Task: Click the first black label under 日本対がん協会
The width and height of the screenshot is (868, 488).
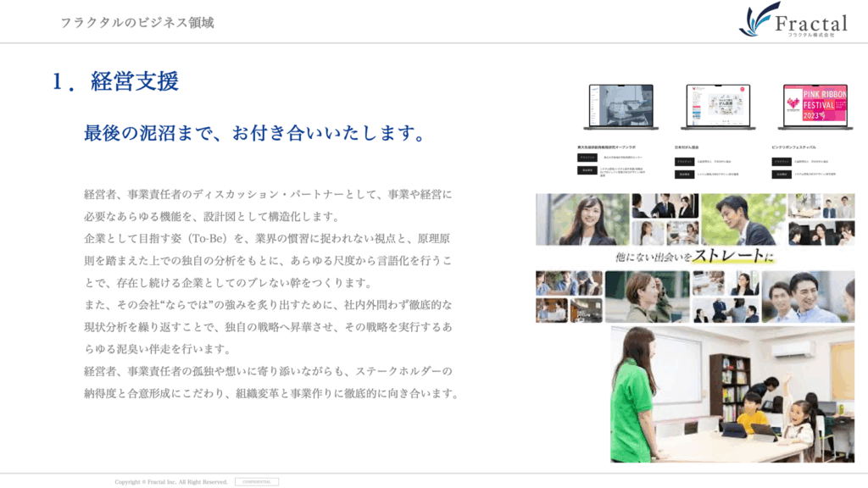Action: click(684, 161)
